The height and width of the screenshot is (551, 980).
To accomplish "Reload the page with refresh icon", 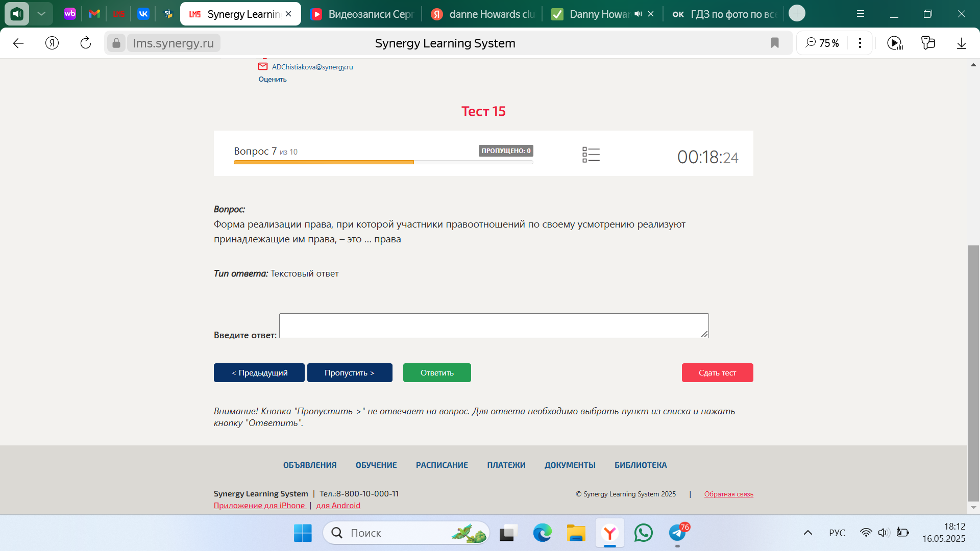I will pyautogui.click(x=86, y=43).
